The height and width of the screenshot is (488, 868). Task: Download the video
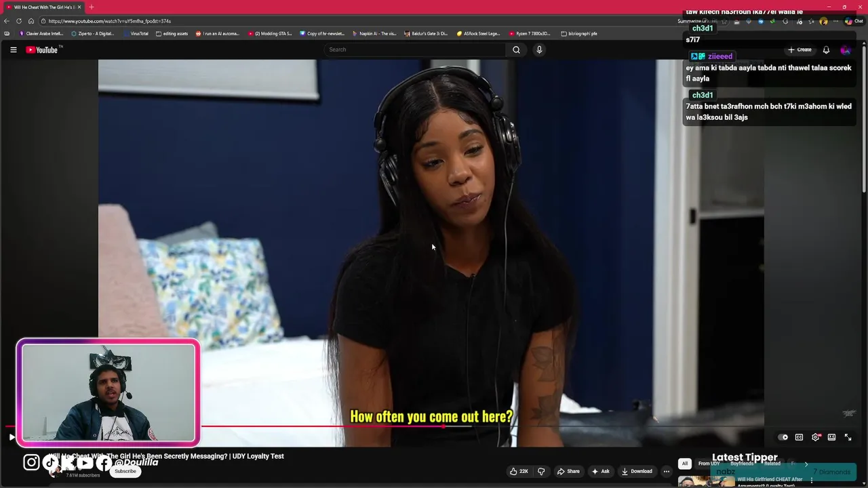(x=637, y=471)
